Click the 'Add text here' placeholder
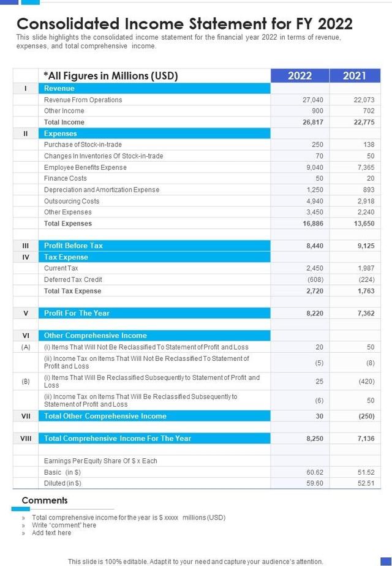Viewport: 392px width, 566px height. click(51, 533)
